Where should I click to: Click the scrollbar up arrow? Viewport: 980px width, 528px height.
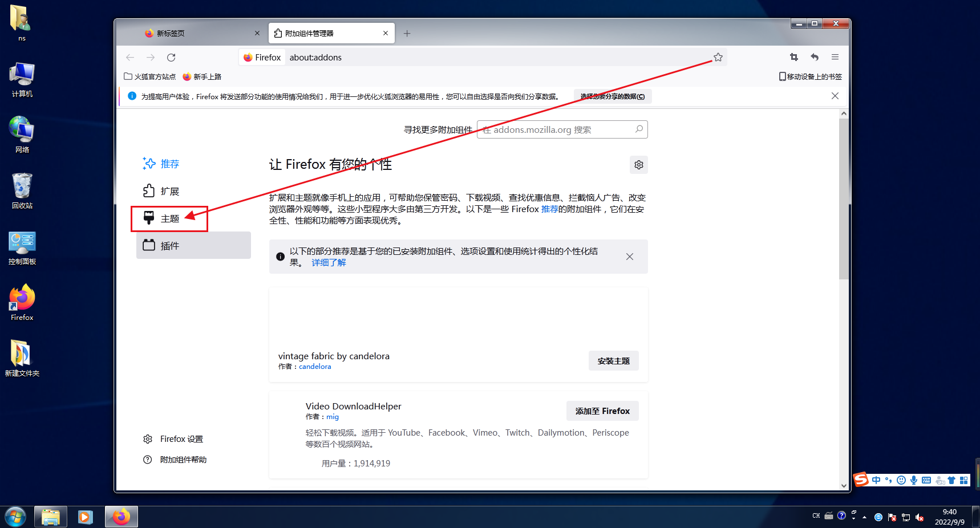click(844, 114)
